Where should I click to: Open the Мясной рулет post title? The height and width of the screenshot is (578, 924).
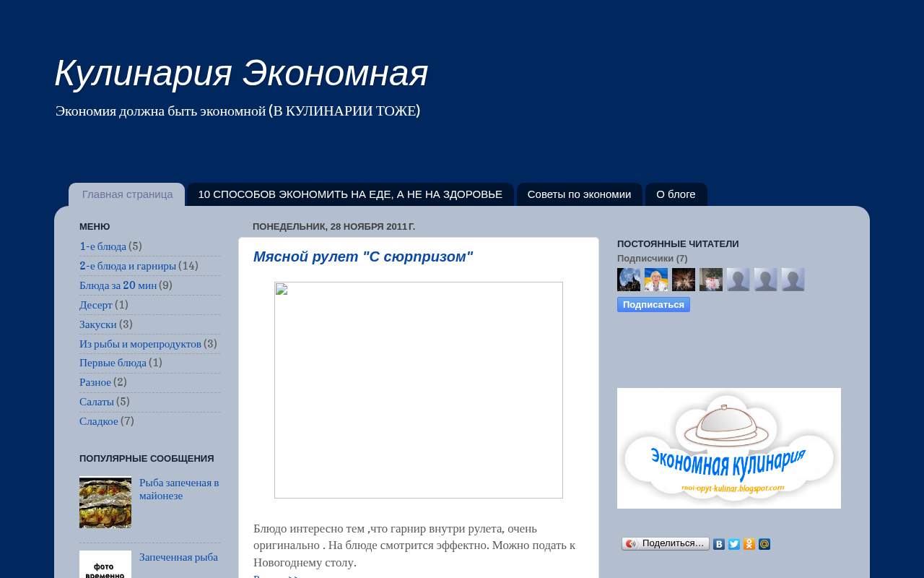(x=363, y=256)
